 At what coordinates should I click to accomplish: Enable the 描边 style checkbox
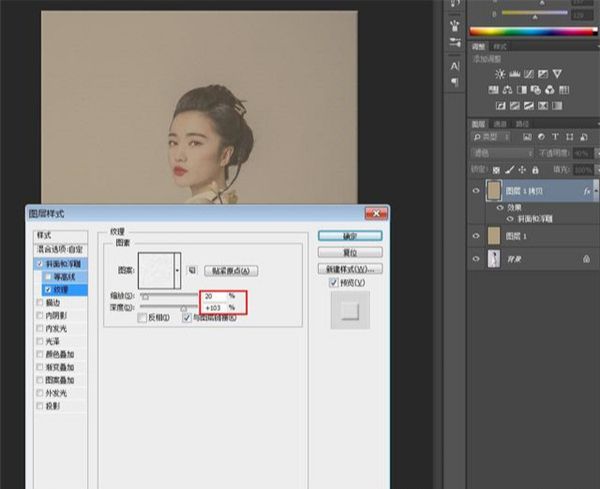[x=39, y=303]
